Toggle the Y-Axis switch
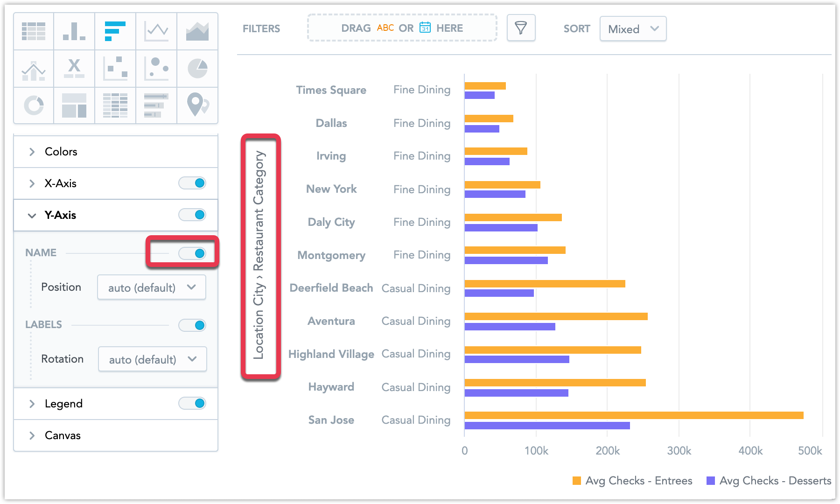The height and width of the screenshot is (504, 840). (x=192, y=215)
